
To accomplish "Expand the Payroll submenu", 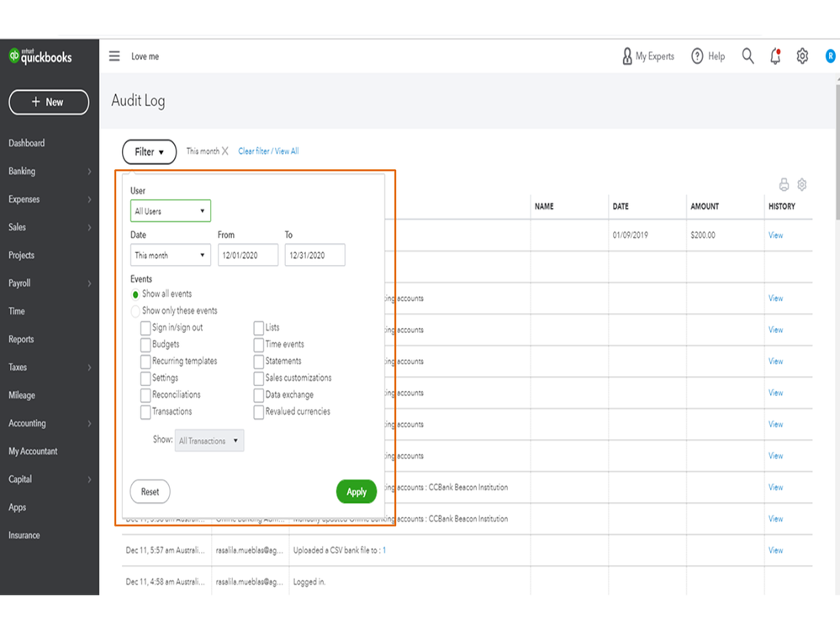I will click(89, 283).
